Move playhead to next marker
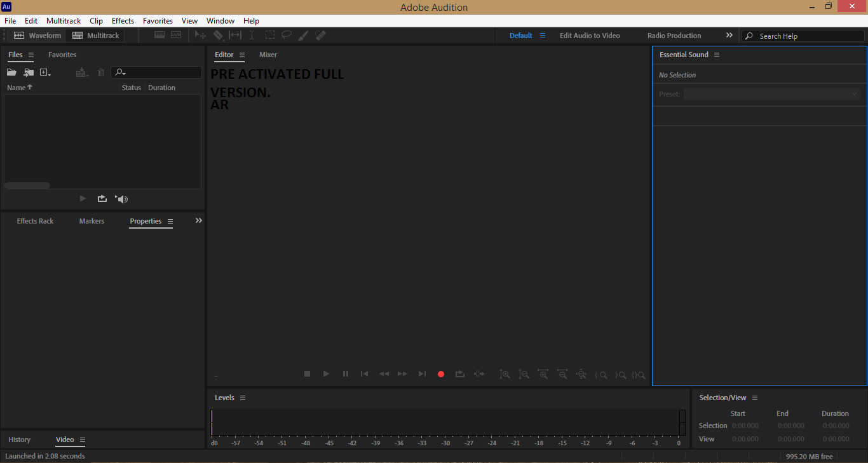The width and height of the screenshot is (868, 463). [422, 374]
